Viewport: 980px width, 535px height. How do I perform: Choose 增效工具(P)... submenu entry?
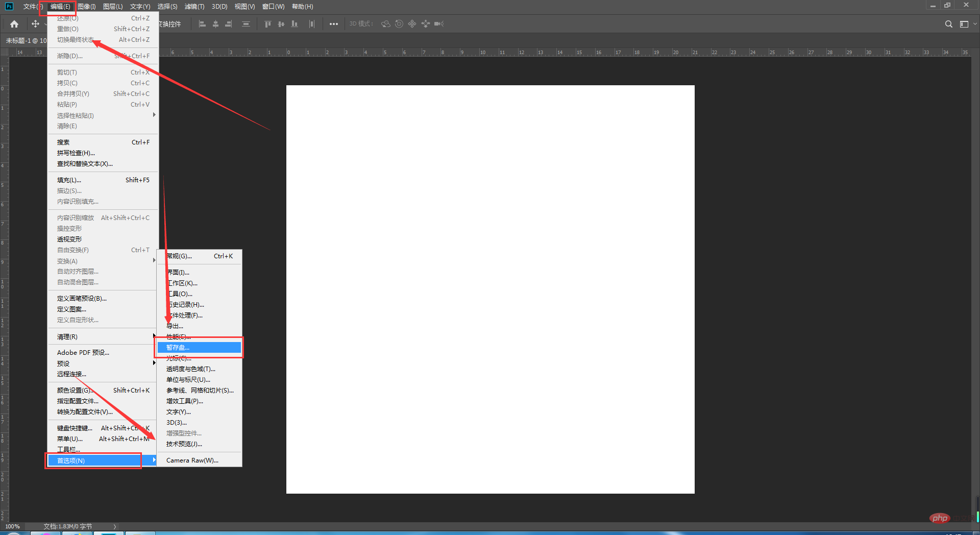[199, 401]
